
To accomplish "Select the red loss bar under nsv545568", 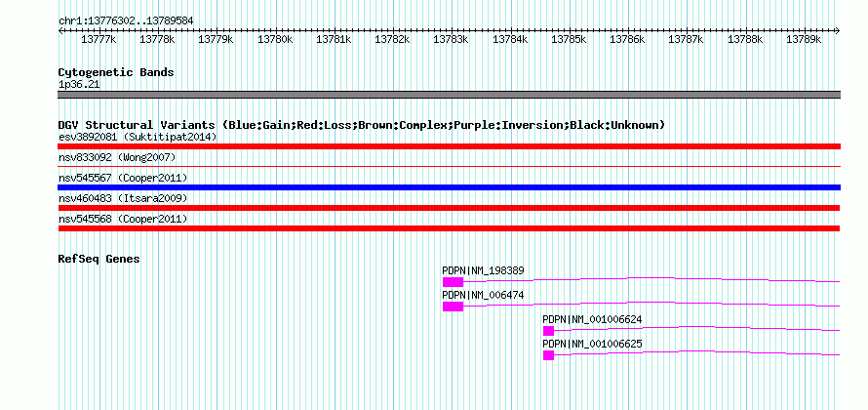I will (449, 228).
